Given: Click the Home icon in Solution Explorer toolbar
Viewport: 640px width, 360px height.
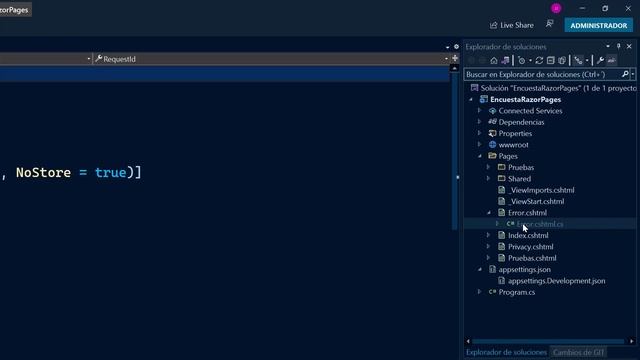Looking at the screenshot, I should point(494,60).
